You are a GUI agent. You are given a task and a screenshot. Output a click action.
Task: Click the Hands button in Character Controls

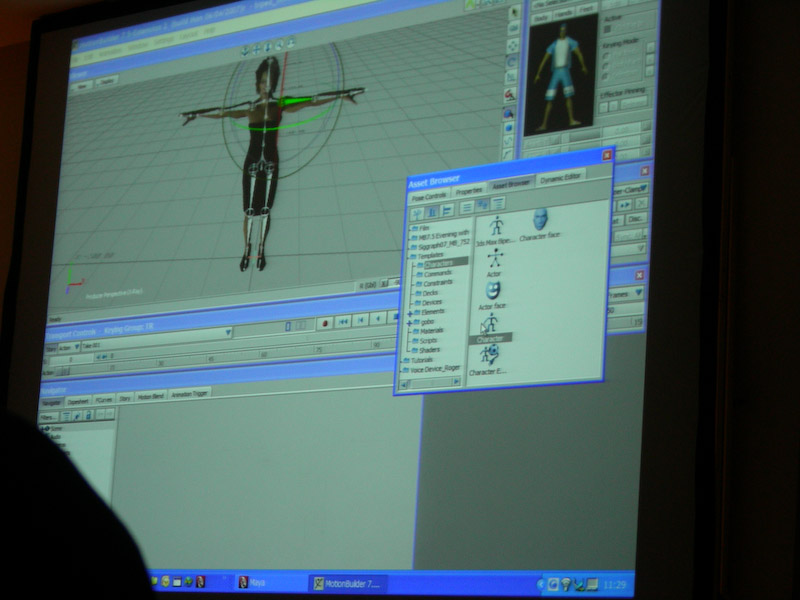click(563, 14)
